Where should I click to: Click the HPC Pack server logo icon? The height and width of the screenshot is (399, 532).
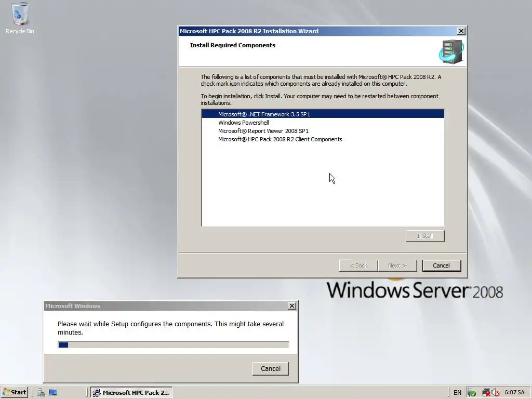pyautogui.click(x=451, y=52)
